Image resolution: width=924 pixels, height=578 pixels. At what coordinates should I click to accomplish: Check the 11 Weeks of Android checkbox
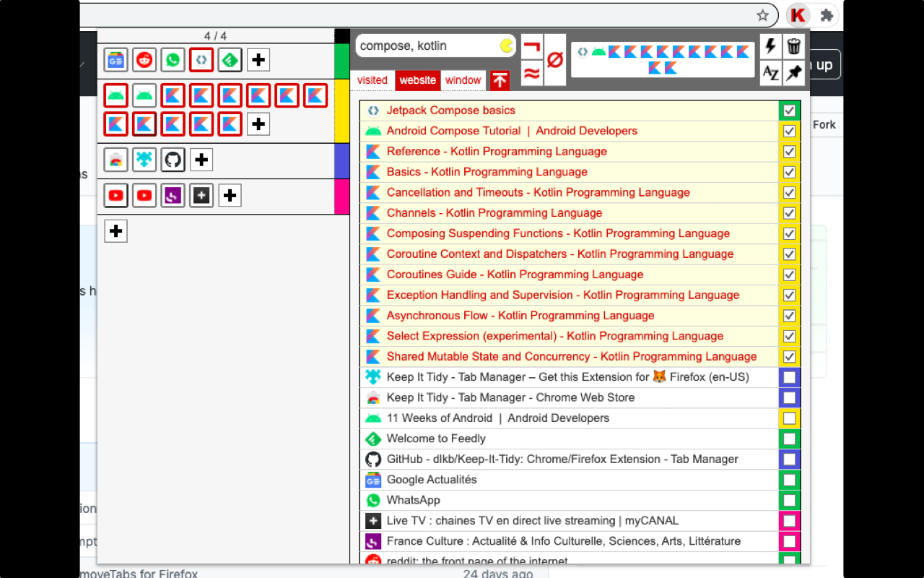(789, 418)
